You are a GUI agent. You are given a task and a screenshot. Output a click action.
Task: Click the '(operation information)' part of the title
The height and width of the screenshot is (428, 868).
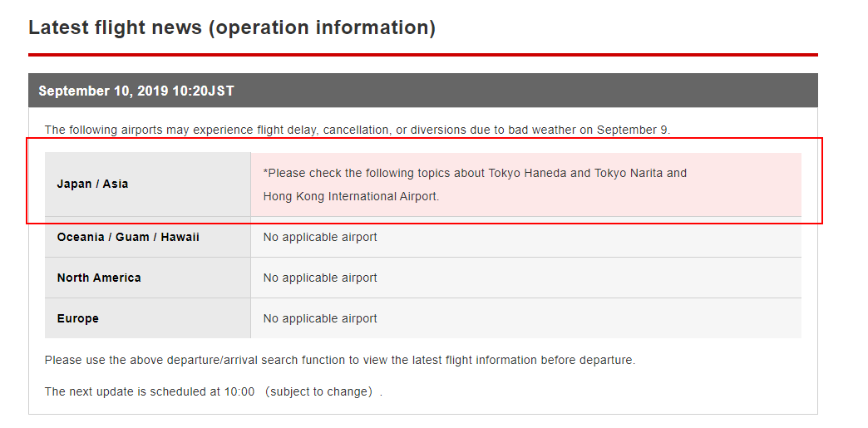(323, 27)
